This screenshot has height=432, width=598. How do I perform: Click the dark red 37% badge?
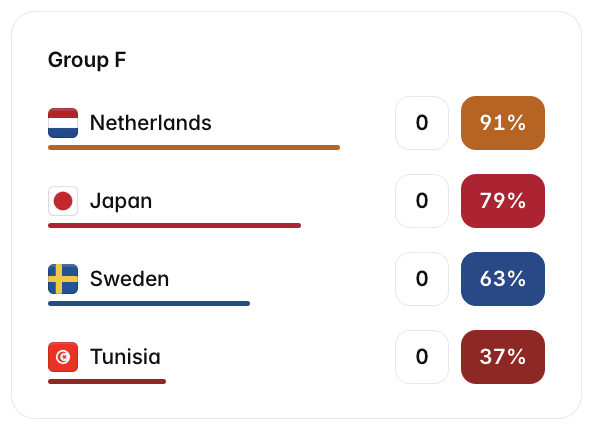click(x=503, y=357)
